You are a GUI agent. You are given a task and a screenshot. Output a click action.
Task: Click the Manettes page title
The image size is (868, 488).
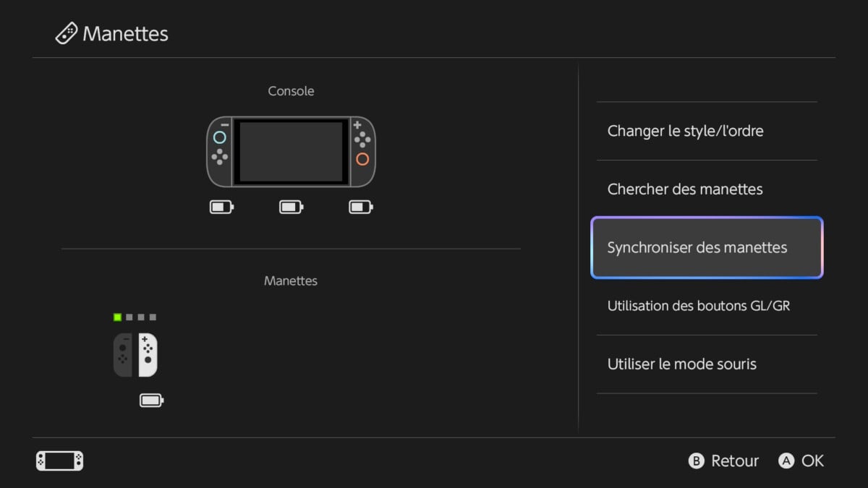[126, 34]
